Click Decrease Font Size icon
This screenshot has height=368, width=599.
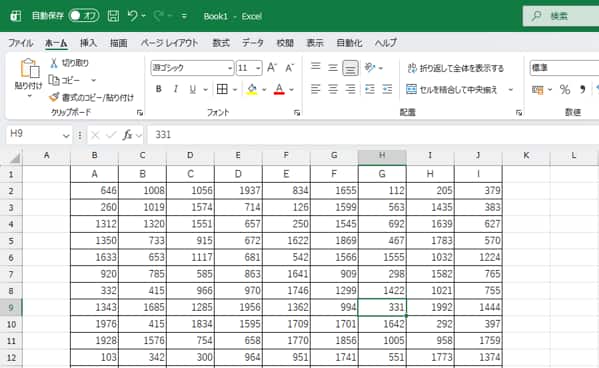click(290, 68)
